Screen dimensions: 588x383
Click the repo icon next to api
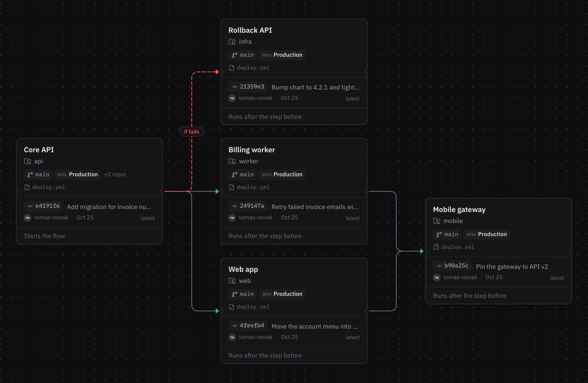click(x=27, y=161)
